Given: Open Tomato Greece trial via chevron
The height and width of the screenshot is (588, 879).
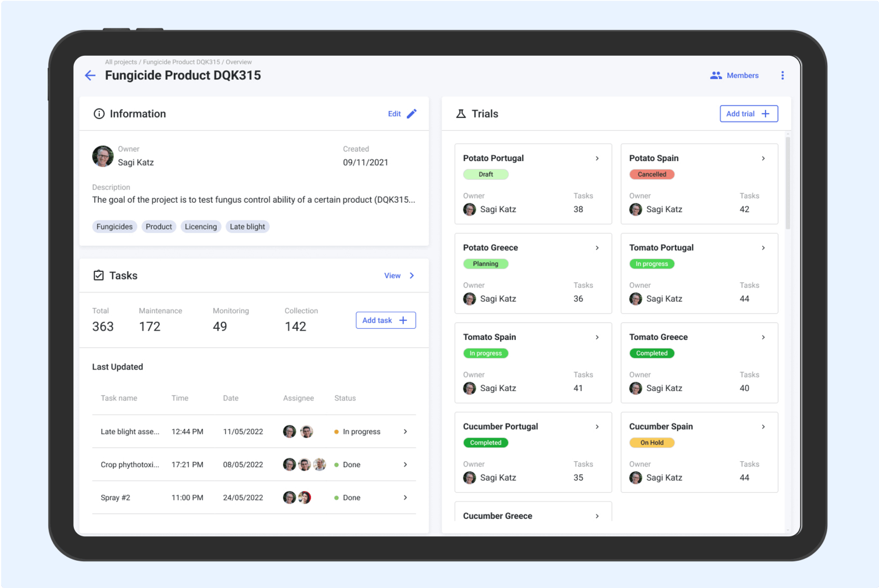Looking at the screenshot, I should [x=763, y=338].
